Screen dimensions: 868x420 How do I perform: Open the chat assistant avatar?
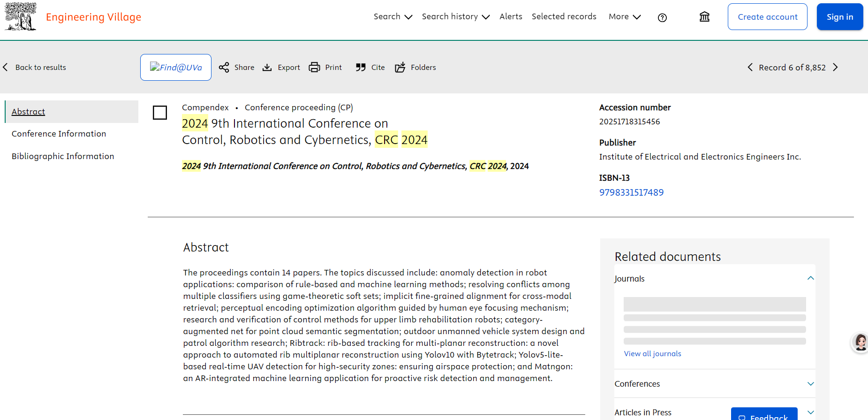[x=860, y=343]
